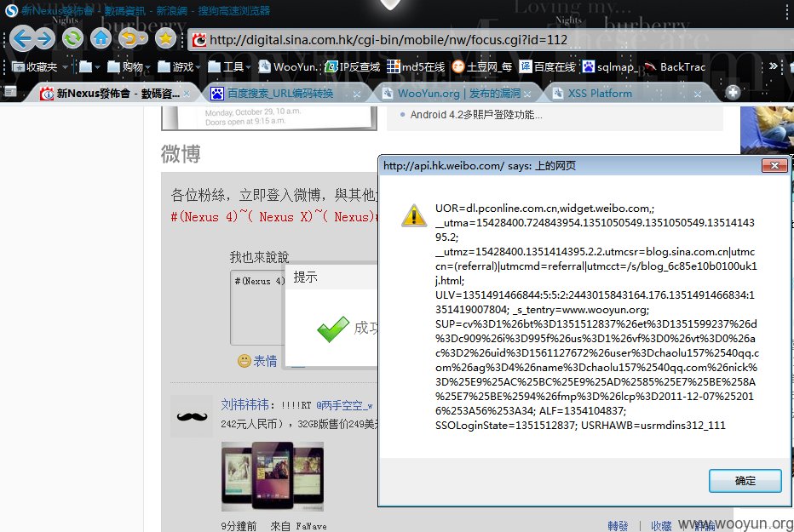Open the sqlmap bookmark
794x532 pixels.
610,66
